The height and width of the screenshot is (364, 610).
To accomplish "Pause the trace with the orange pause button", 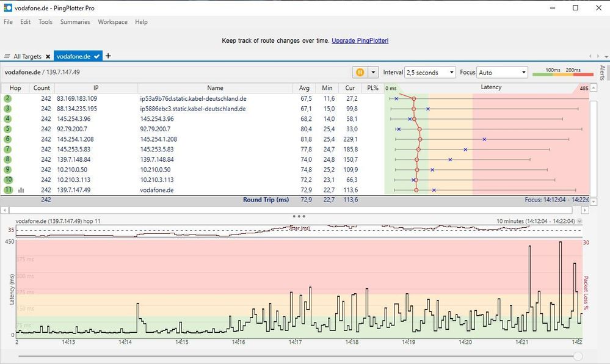I will point(360,72).
